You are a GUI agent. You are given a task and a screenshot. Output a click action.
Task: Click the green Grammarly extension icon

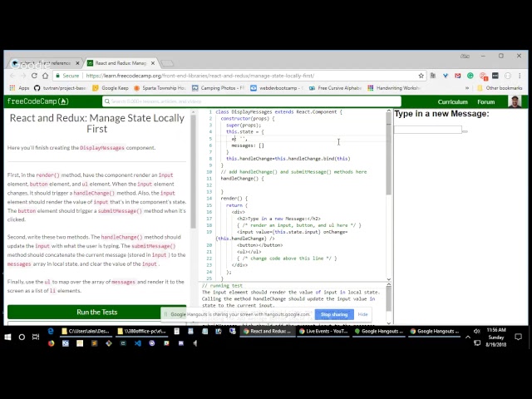470,76
